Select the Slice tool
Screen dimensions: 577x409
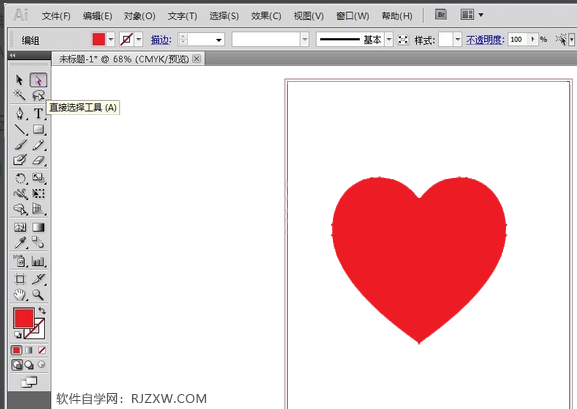click(x=38, y=279)
